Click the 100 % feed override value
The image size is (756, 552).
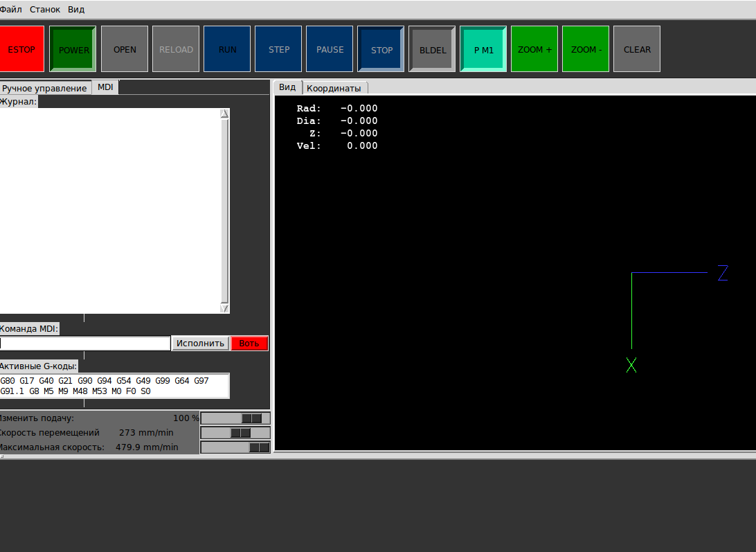(x=186, y=418)
